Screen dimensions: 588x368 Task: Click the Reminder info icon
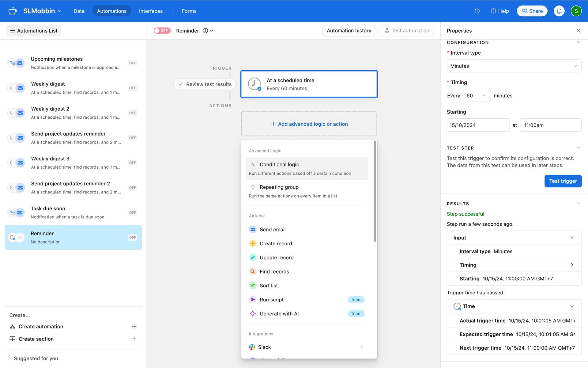205,31
